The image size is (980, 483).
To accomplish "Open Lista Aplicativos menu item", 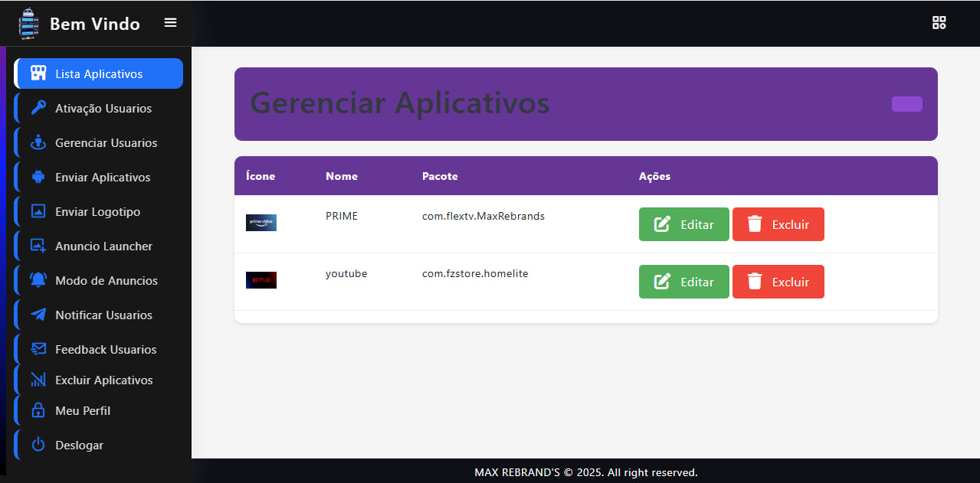I will click(99, 74).
